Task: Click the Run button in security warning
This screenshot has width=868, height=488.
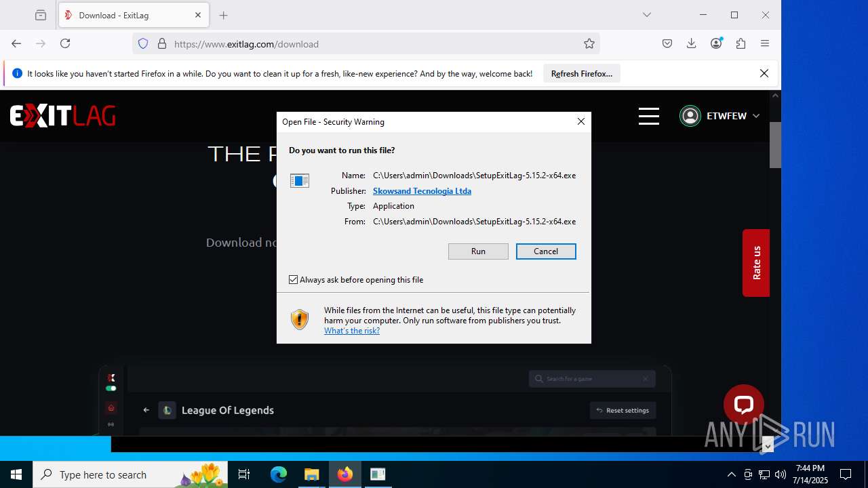Action: (x=478, y=251)
